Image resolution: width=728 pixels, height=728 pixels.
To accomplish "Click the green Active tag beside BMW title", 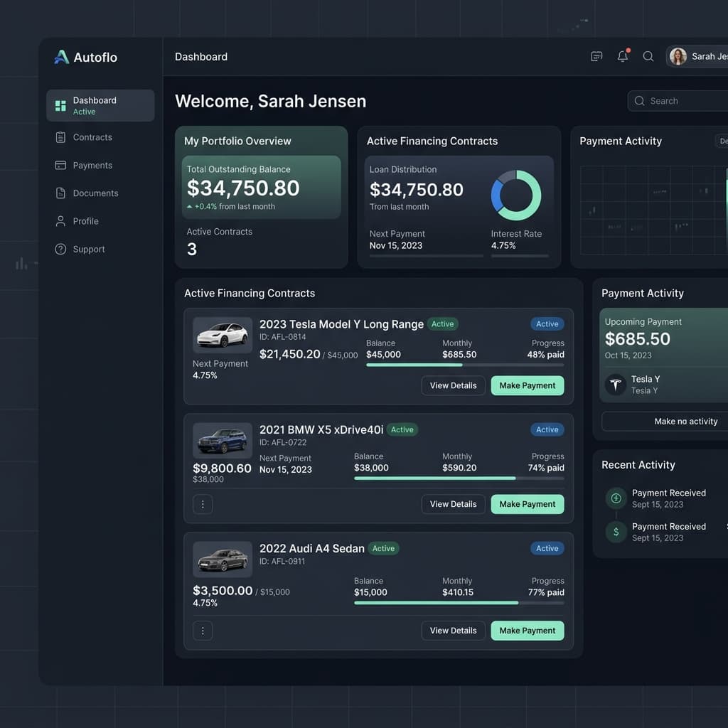I will (402, 429).
